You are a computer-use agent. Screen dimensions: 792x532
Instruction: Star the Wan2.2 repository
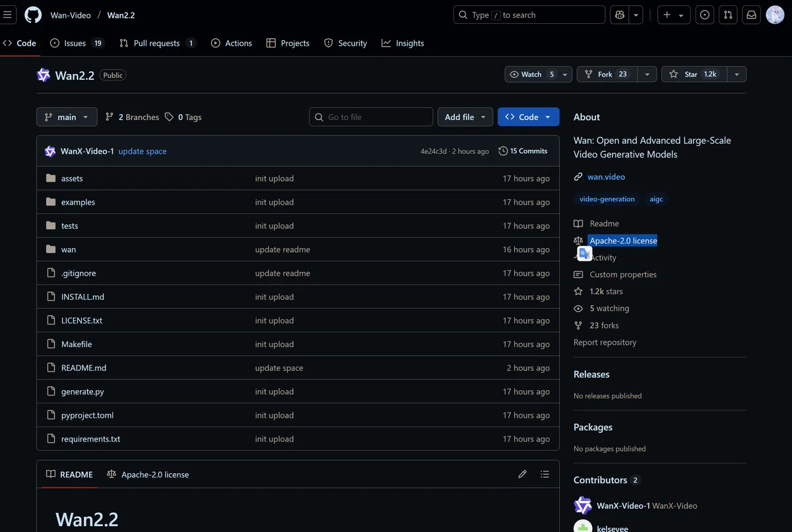click(693, 75)
